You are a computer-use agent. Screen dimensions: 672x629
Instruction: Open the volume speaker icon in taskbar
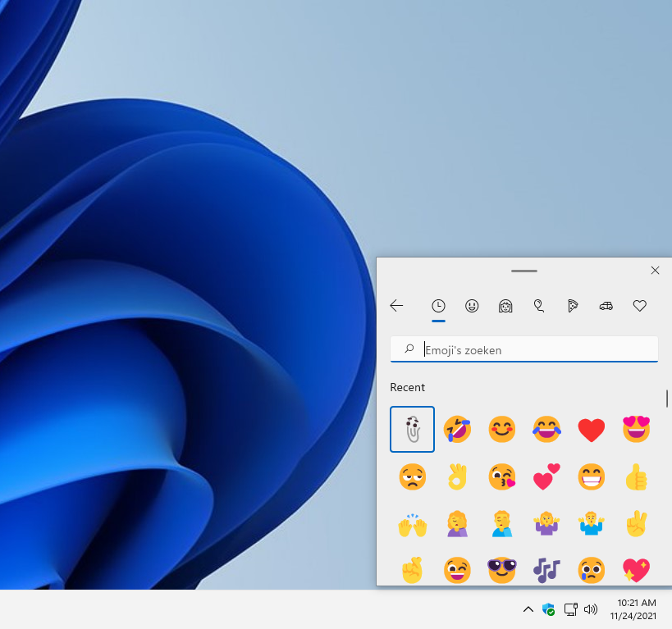point(591,609)
